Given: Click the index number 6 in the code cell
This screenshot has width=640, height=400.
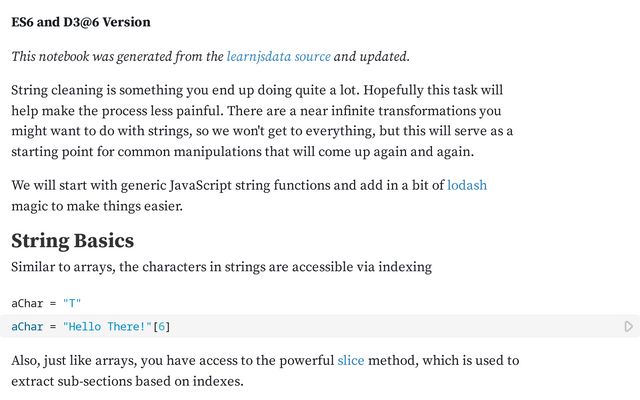Looking at the screenshot, I should click(163, 327).
